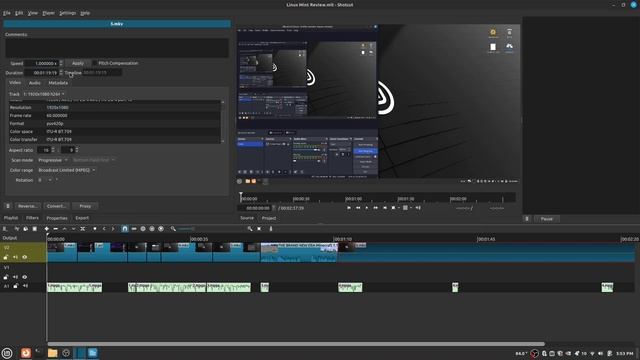This screenshot has height=360, width=640.
Task: Mute audio track A1
Action: point(25,286)
